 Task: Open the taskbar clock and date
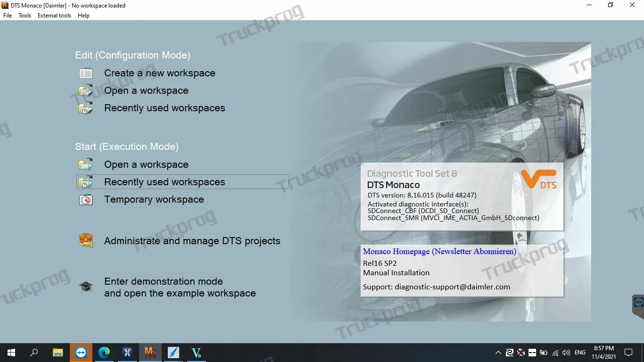click(603, 353)
